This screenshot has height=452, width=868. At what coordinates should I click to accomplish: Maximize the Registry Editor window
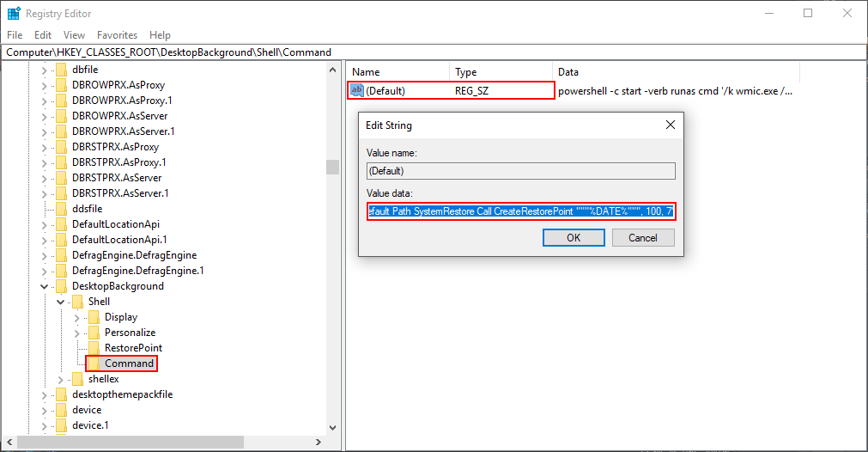[x=808, y=13]
